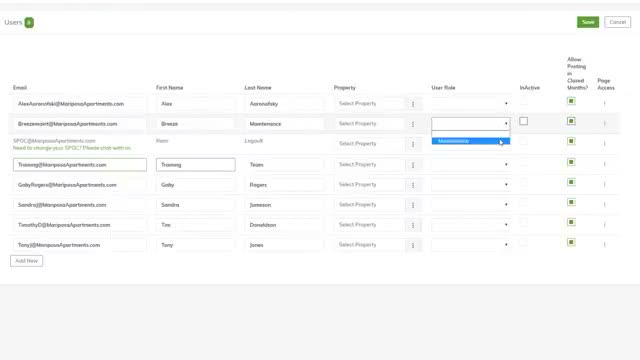The width and height of the screenshot is (640, 360).
Task: Open User Role dropdown for Tim Donaldson
Action: pyautogui.click(x=471, y=224)
